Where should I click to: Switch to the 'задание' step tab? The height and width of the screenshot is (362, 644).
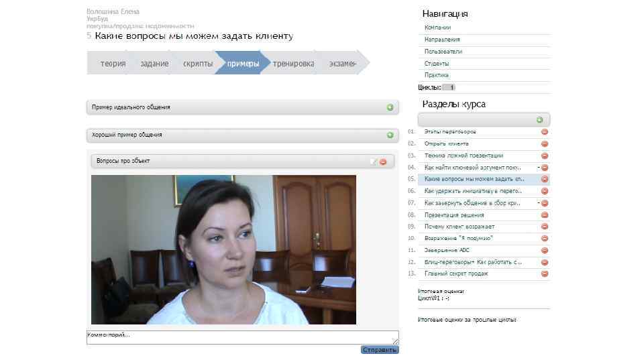point(154,63)
